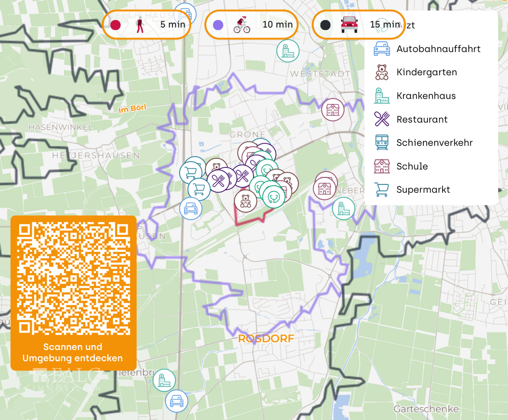The width and height of the screenshot is (508, 420).
Task: Click the purple dot in cycling pill
Action: point(218,25)
